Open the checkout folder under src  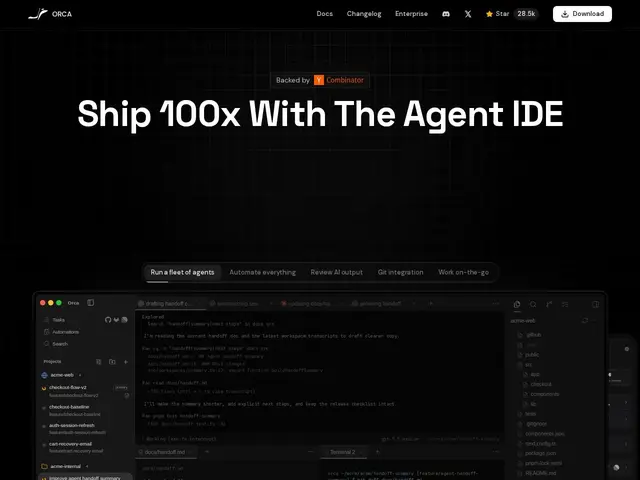tap(538, 384)
